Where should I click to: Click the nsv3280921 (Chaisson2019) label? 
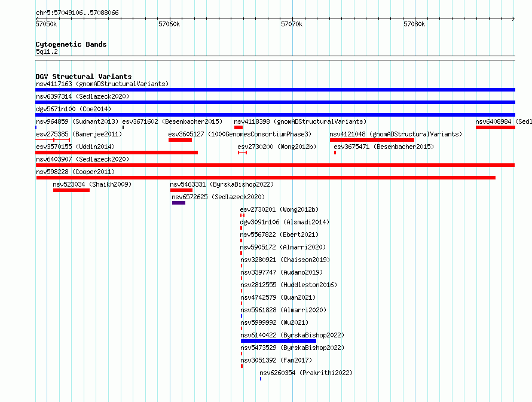(285, 260)
